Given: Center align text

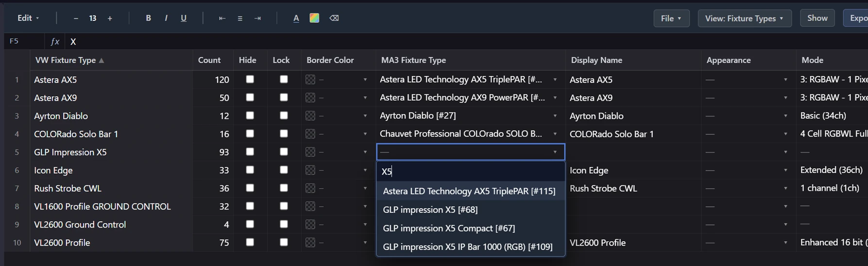Looking at the screenshot, I should pyautogui.click(x=240, y=18).
